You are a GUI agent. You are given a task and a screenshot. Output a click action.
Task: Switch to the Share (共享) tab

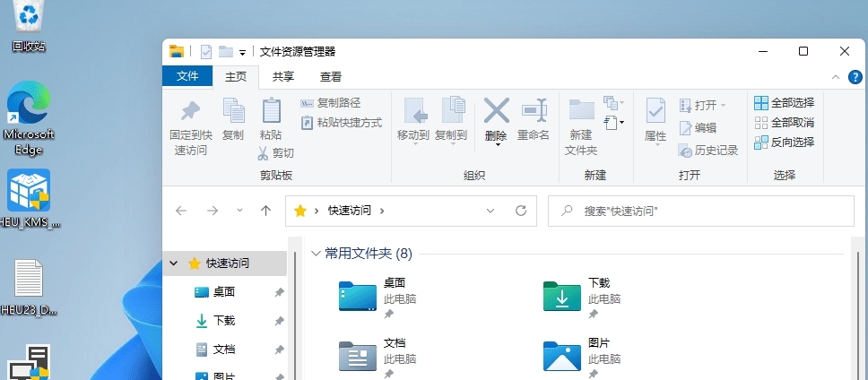click(282, 77)
